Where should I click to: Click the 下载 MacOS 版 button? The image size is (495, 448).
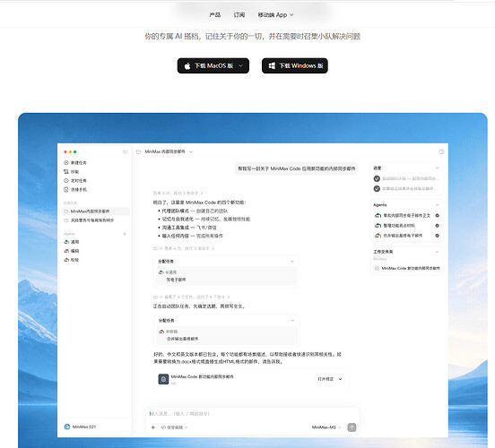point(213,65)
